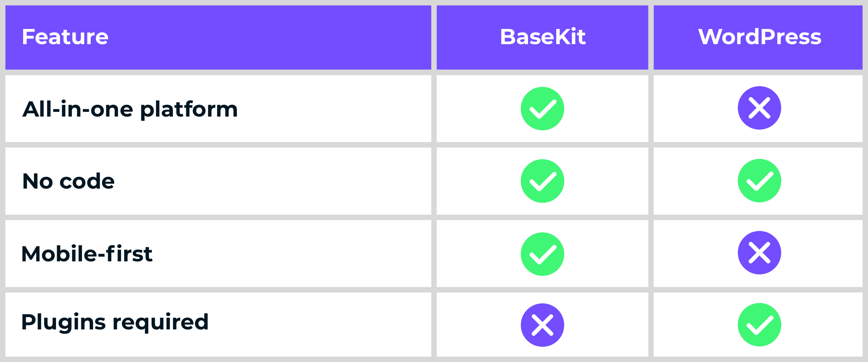Screen dimensions: 868x362
Task: Select the WordPress column header
Action: 759,37
